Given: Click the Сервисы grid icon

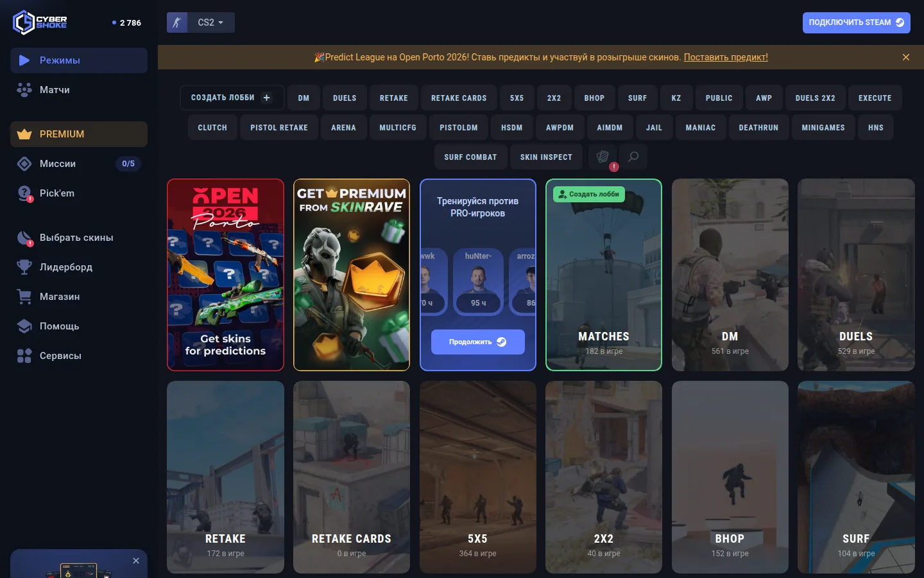Looking at the screenshot, I should [x=24, y=356].
